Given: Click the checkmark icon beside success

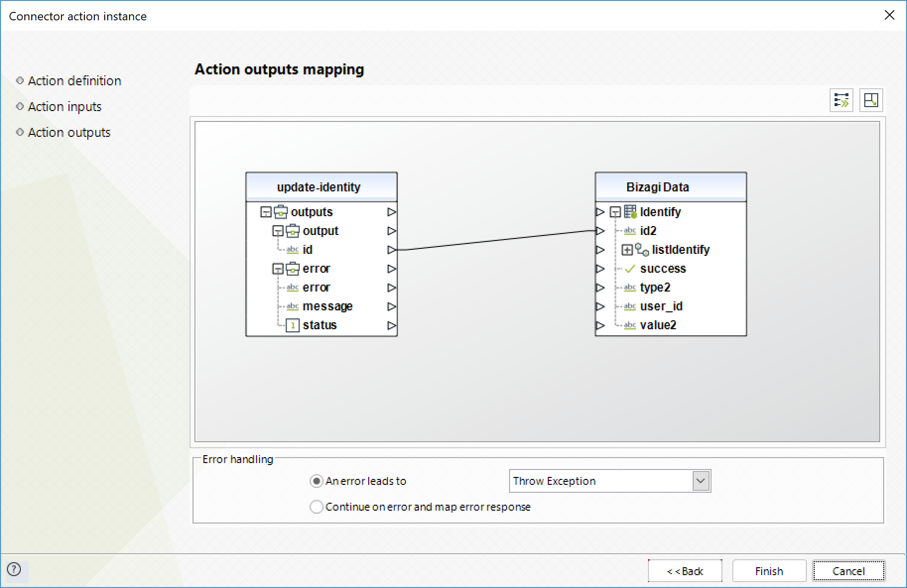Looking at the screenshot, I should (630, 269).
